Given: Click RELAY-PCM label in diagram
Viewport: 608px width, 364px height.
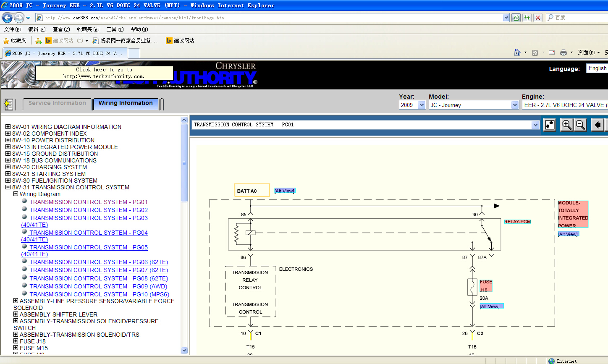Looking at the screenshot, I should pyautogui.click(x=517, y=222).
